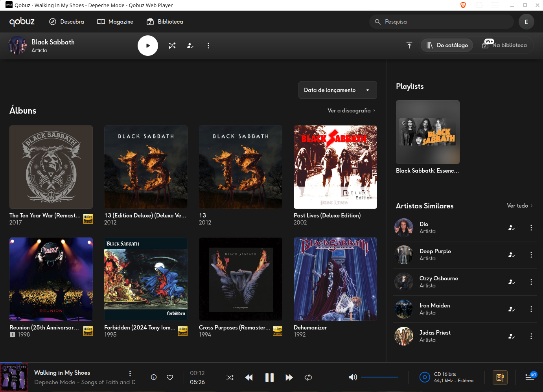Skip to next track
Screen dimensions: 543x392
[x=289, y=377]
